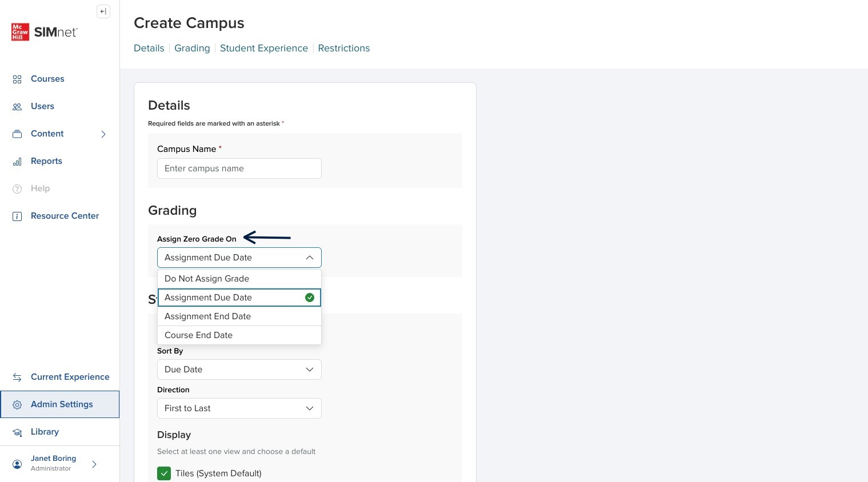868x482 pixels.
Task: Click the Content label in sidebar
Action: point(47,134)
